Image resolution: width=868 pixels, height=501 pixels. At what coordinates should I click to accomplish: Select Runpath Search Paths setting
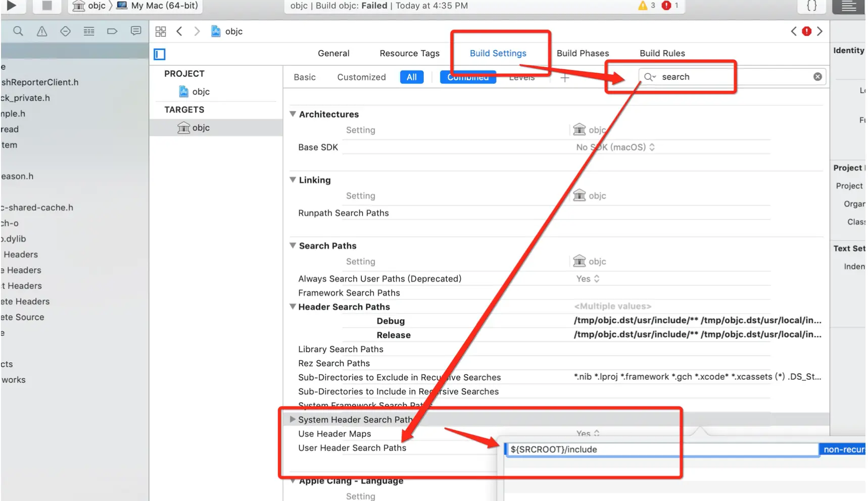click(x=343, y=213)
